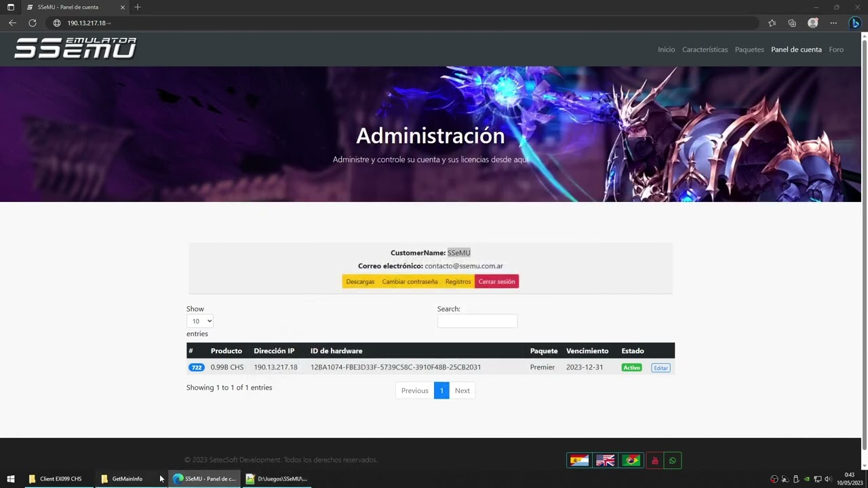Switch to D:\Juegos\SSeMU taskbar window
The image size is (868, 488).
[276, 479]
